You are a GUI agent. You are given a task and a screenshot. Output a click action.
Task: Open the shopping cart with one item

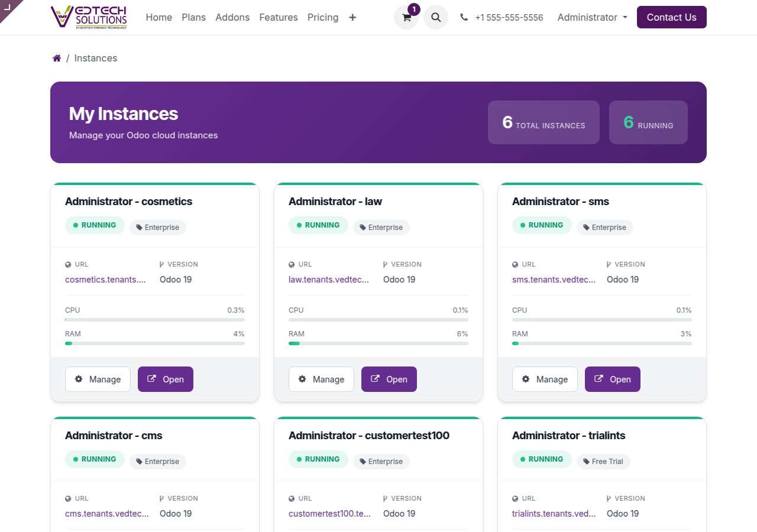tap(406, 17)
